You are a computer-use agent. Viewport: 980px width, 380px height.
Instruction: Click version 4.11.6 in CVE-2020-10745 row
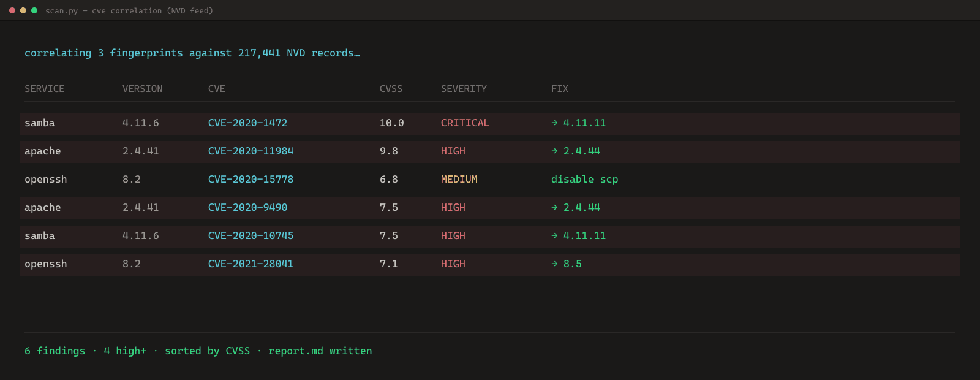[x=141, y=236]
